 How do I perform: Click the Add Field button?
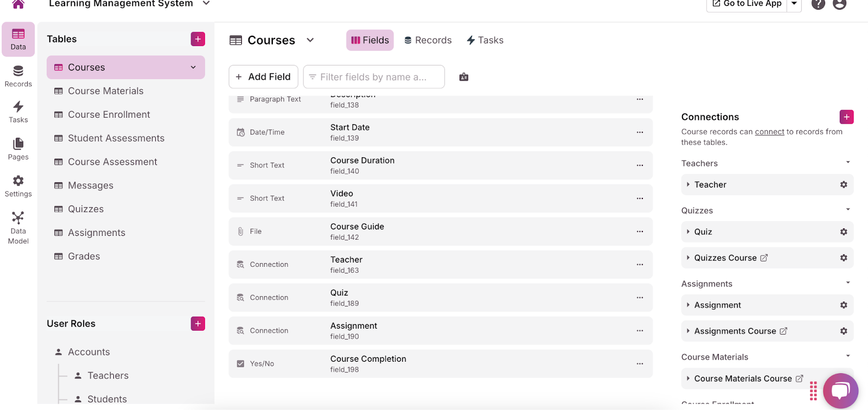click(x=263, y=77)
